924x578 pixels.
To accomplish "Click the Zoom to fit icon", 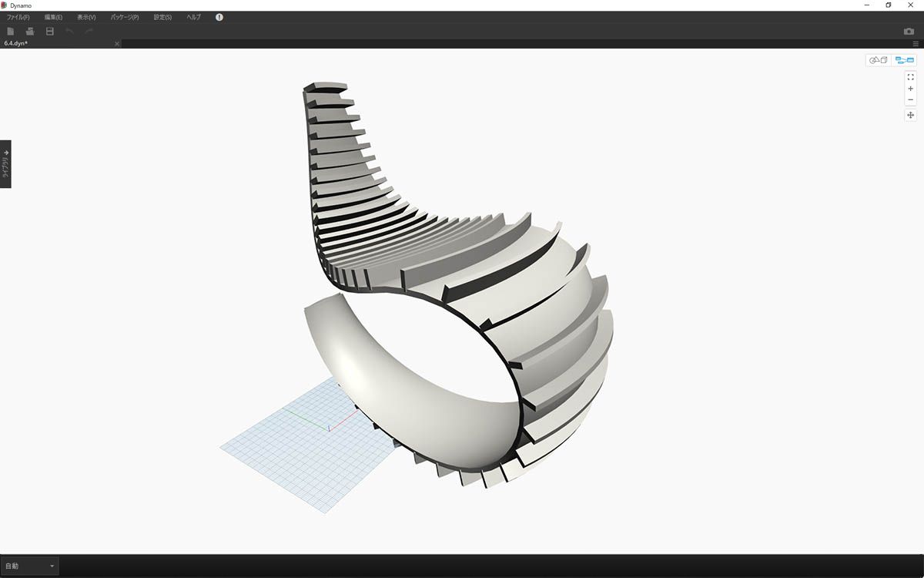I will coord(911,77).
